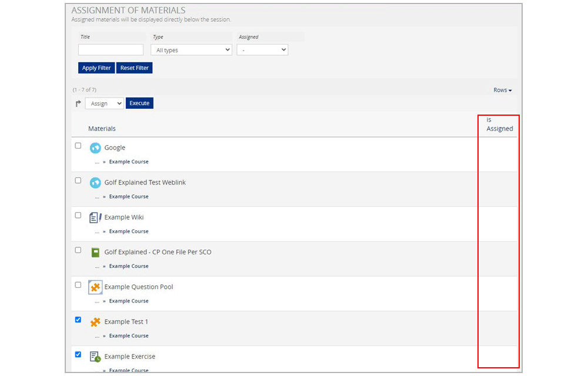Check the Google material checkbox
This screenshot has height=376, width=588.
(78, 146)
